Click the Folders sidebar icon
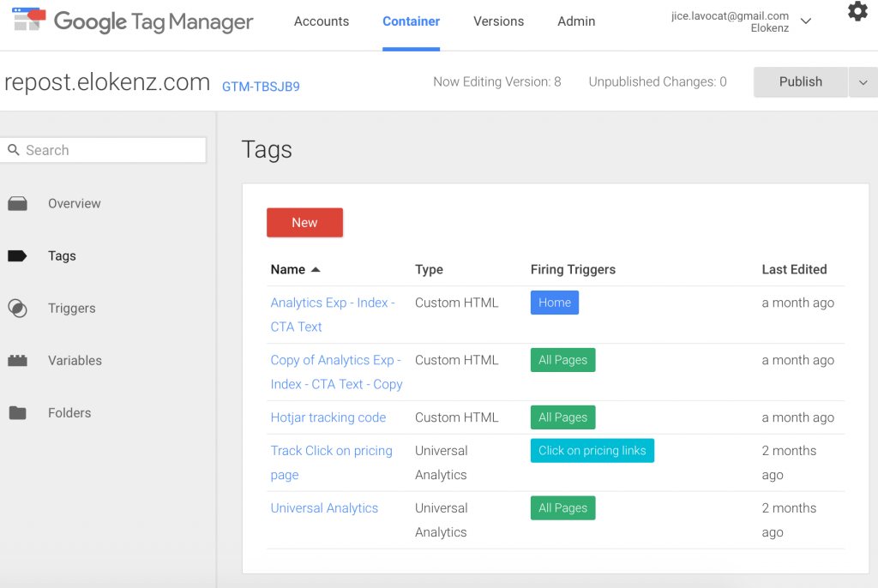The height and width of the screenshot is (588, 878). (x=17, y=413)
